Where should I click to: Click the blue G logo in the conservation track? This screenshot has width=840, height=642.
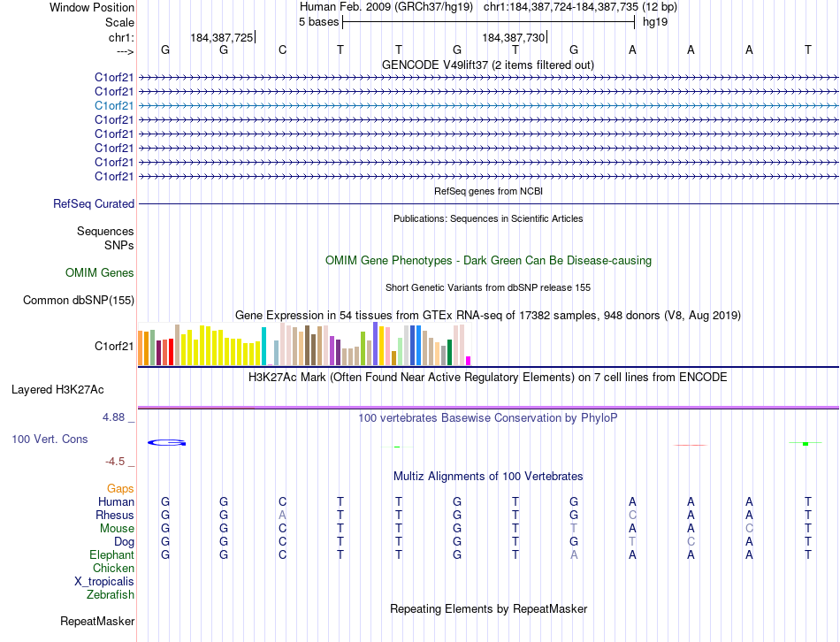click(166, 443)
